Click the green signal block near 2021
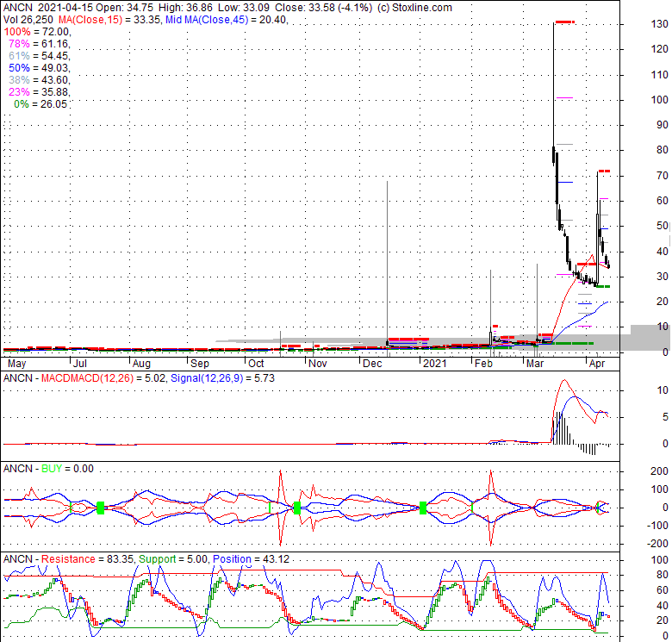This screenshot has width=672, height=642. coord(423,508)
